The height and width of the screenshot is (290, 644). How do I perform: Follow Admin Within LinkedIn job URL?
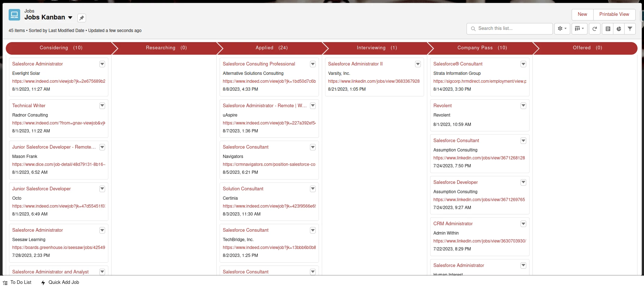[x=479, y=241]
